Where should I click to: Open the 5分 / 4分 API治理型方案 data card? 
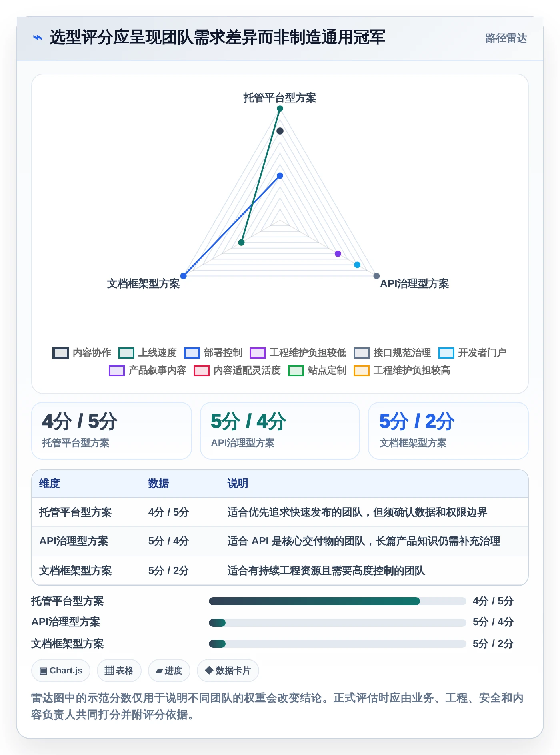280,431
